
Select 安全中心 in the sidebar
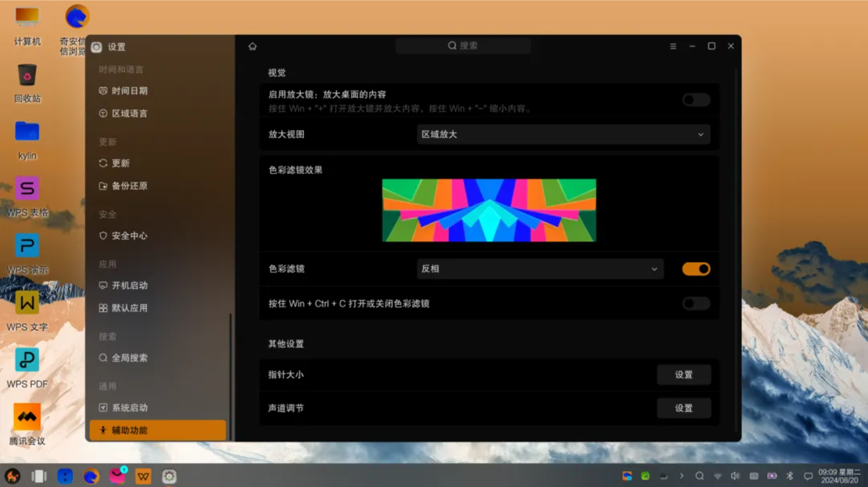(128, 236)
